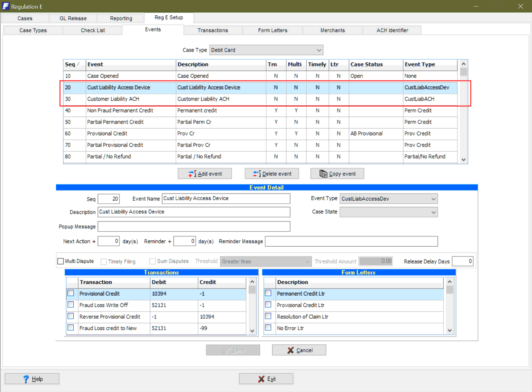This screenshot has width=532, height=392.
Task: Open the Cases tab
Action: [25, 18]
